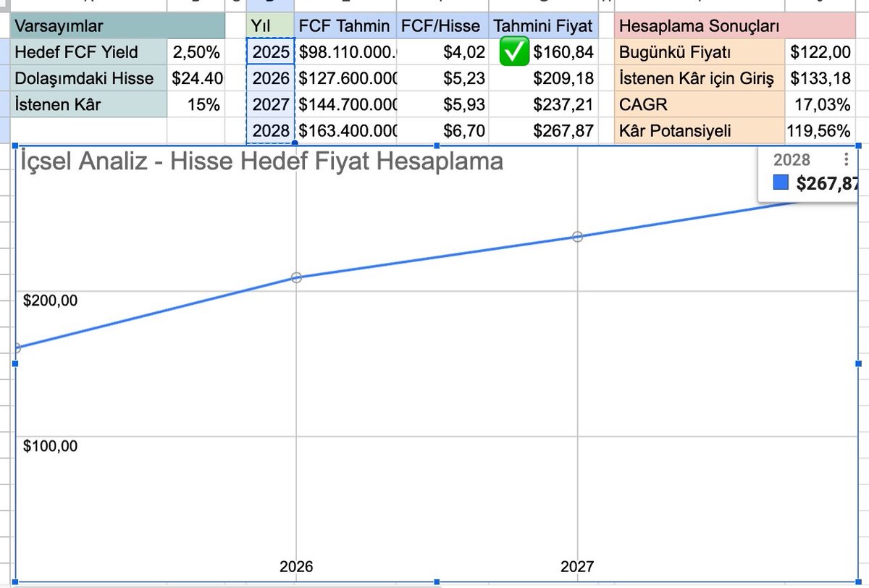Select the İstenen Kâr label cell
Image resolution: width=869 pixels, height=588 pixels.
pyautogui.click(x=88, y=105)
